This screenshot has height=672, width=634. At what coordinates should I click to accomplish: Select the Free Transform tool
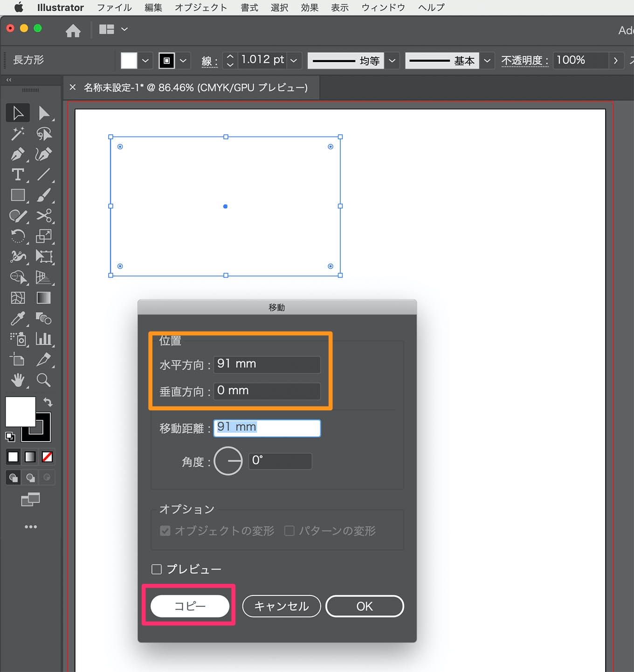44,256
